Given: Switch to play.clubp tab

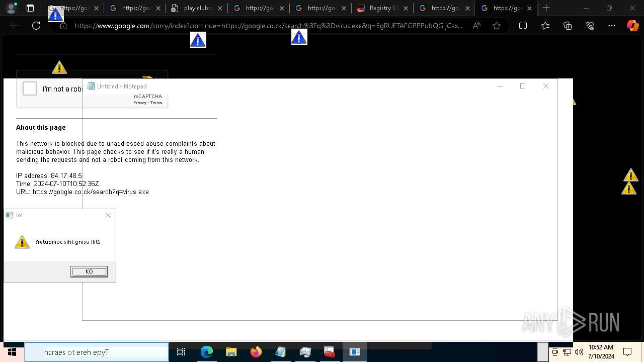Looking at the screenshot, I should (196, 8).
